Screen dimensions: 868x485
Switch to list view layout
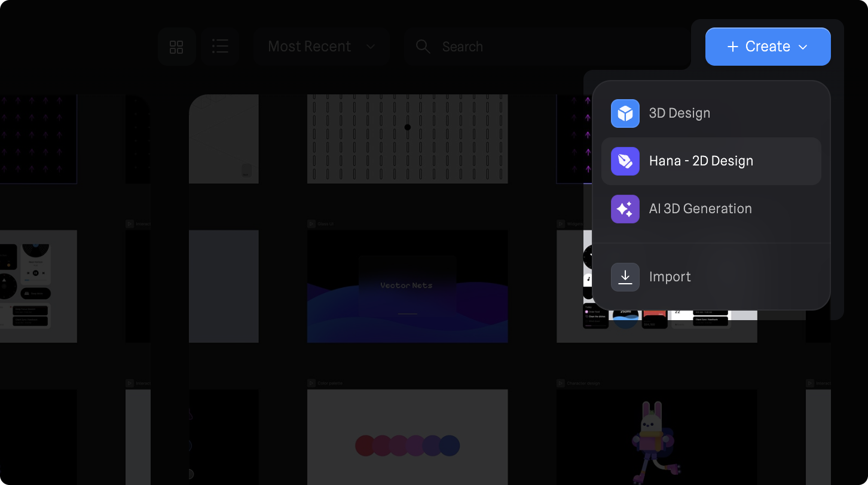pos(220,47)
